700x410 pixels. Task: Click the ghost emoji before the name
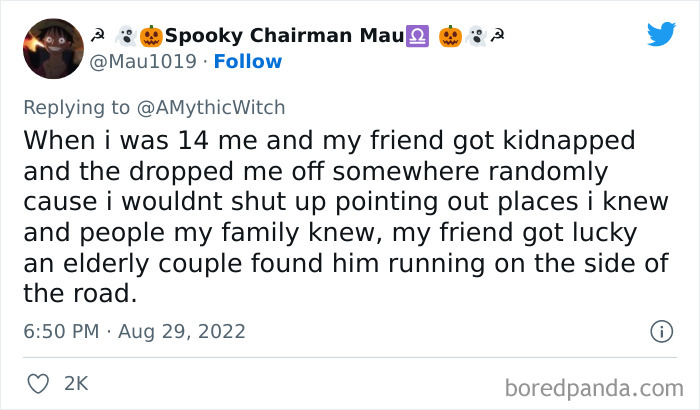(x=125, y=36)
